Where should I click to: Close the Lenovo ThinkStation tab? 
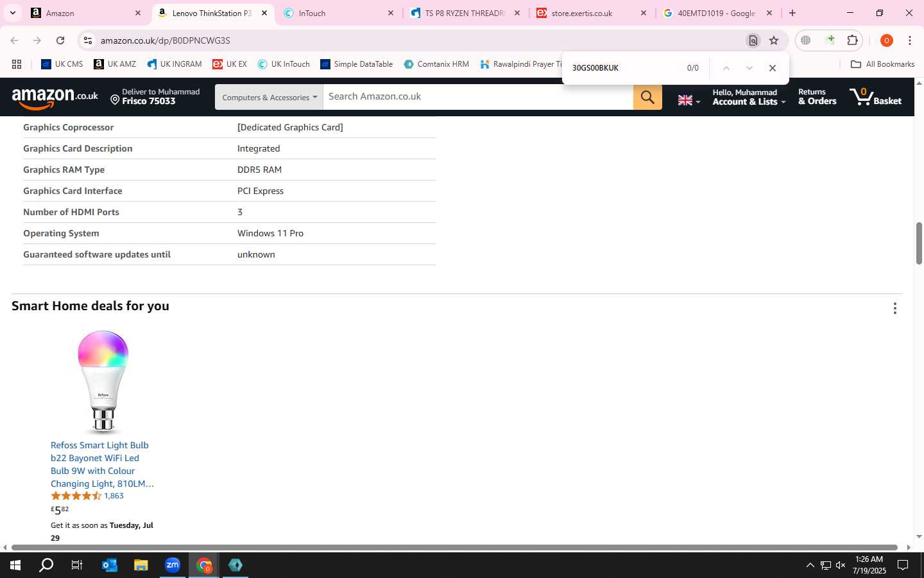tap(264, 13)
